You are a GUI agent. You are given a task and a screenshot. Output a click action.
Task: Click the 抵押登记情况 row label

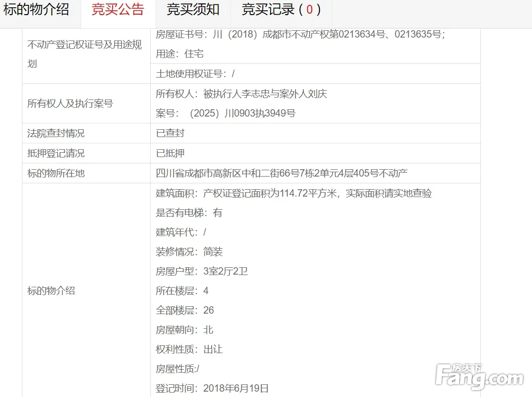pos(56,154)
